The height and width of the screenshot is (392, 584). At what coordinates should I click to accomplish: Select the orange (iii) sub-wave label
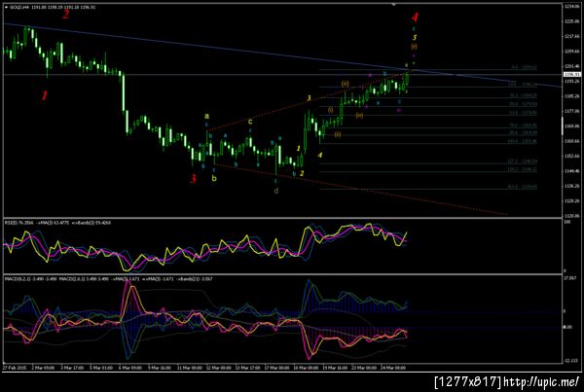pyautogui.click(x=346, y=84)
